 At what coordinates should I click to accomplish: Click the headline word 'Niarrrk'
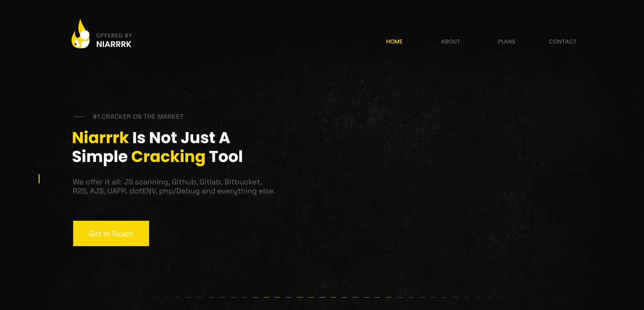coord(100,138)
